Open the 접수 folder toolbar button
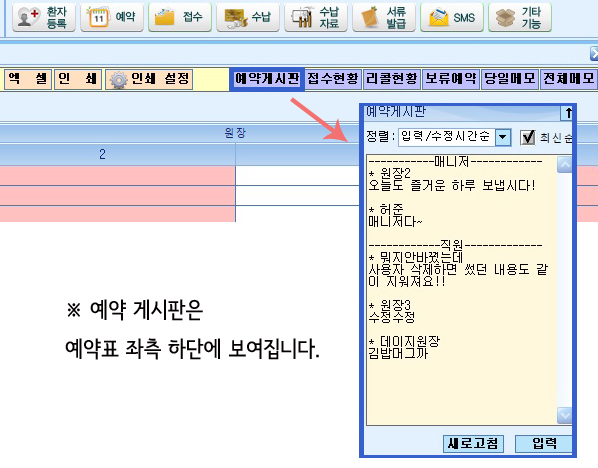 point(180,17)
